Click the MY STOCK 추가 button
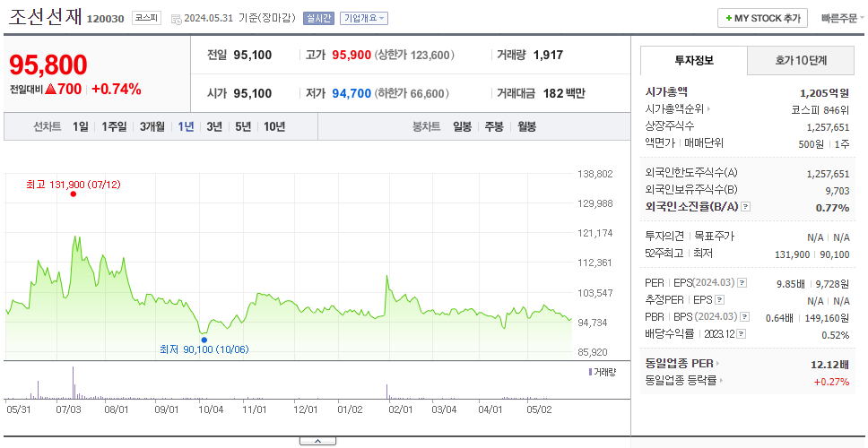The height and width of the screenshot is (448, 868). [763, 18]
